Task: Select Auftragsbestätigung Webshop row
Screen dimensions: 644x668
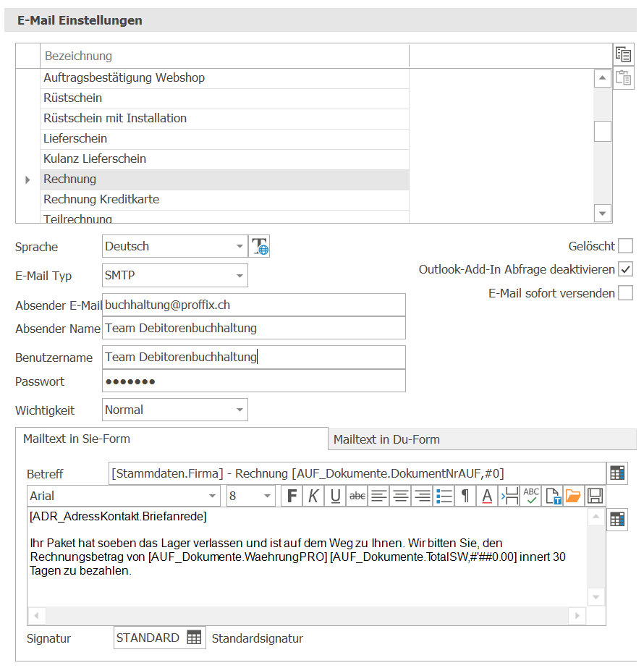Action: click(224, 78)
